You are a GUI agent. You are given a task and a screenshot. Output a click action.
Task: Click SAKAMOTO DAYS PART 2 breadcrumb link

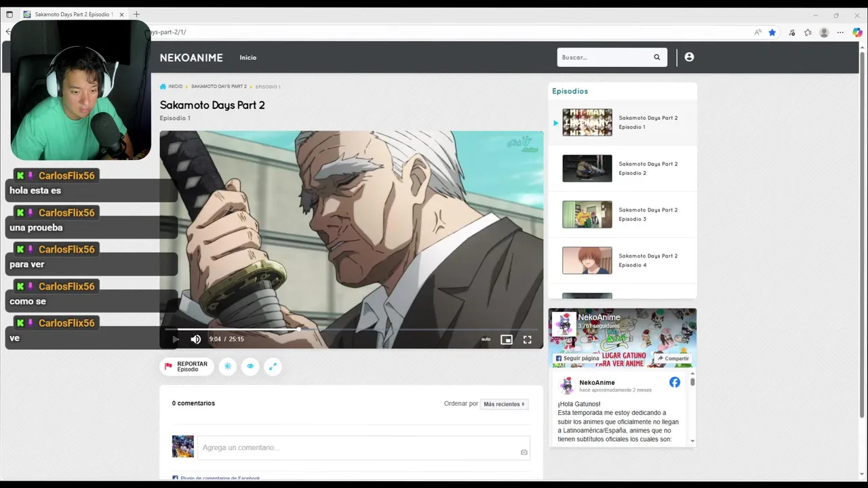pos(219,86)
